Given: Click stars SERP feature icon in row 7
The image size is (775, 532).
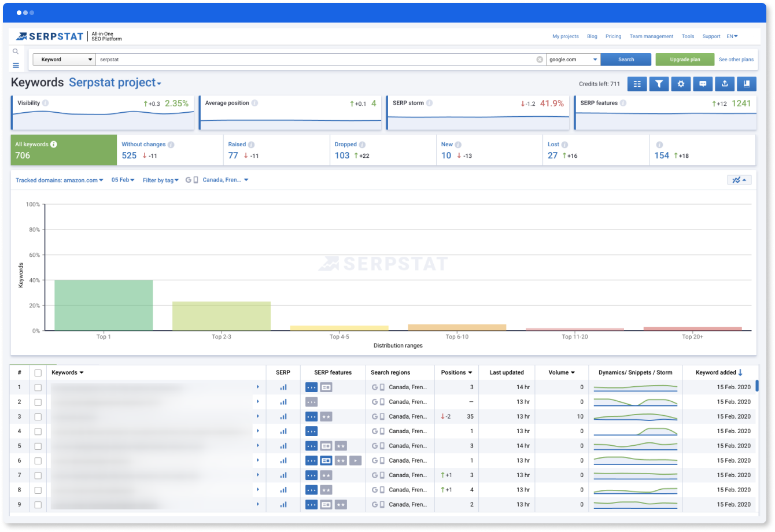Looking at the screenshot, I should tap(326, 475).
